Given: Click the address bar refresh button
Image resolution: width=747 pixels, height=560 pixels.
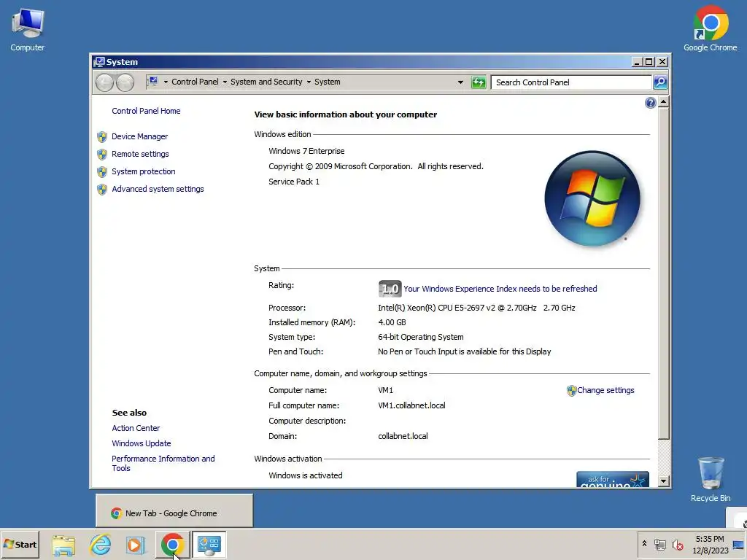Looking at the screenshot, I should point(479,82).
